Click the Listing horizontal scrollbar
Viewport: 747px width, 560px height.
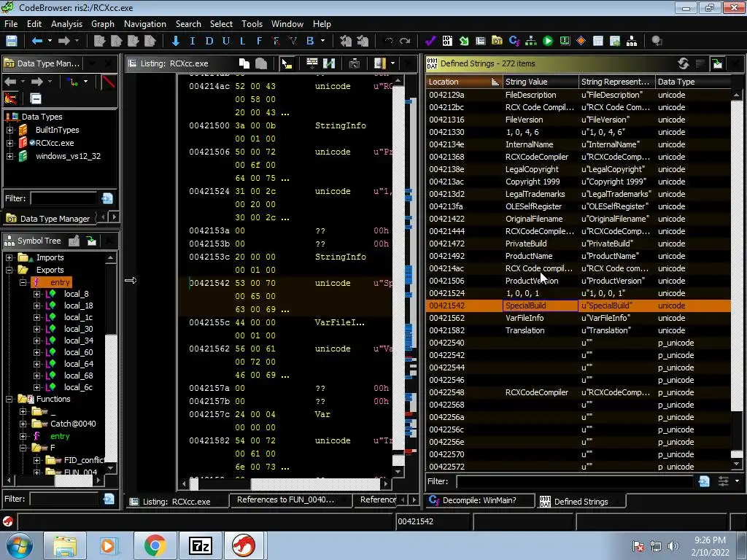[285, 484]
